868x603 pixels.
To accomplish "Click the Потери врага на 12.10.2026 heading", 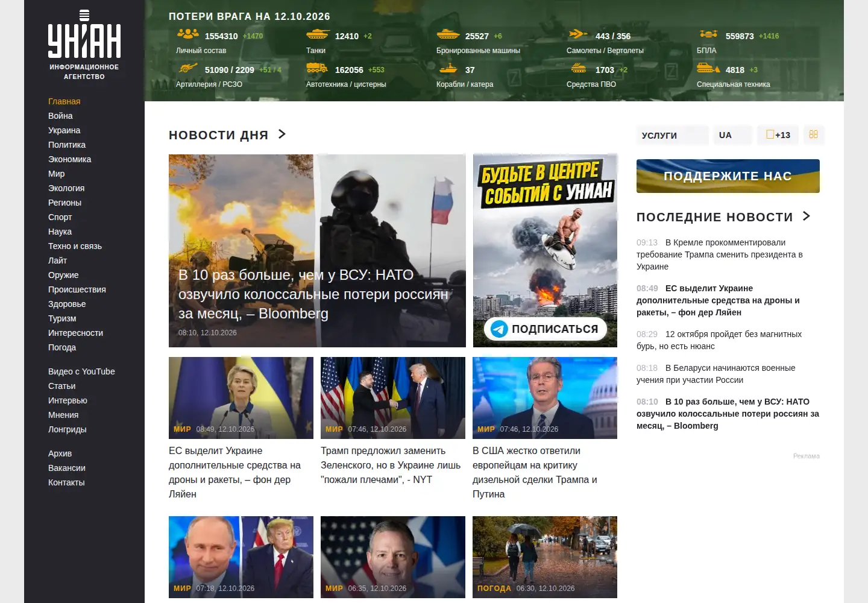I will (x=250, y=16).
